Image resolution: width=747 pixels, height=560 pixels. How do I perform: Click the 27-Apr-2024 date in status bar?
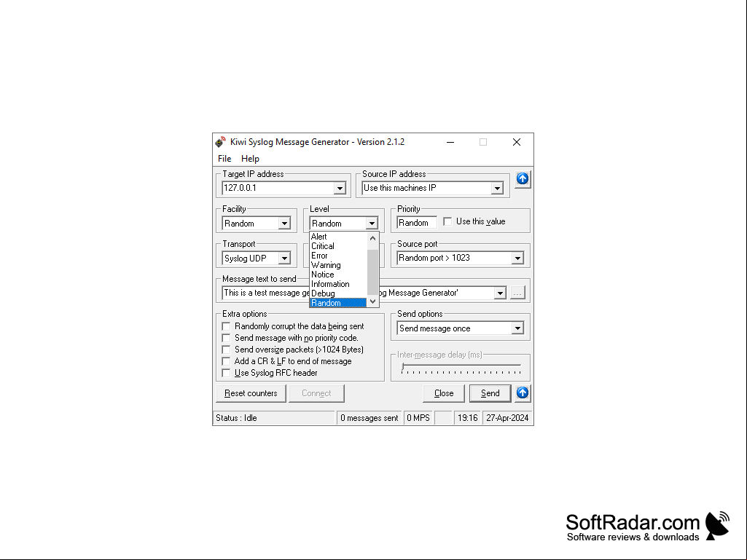click(x=507, y=418)
